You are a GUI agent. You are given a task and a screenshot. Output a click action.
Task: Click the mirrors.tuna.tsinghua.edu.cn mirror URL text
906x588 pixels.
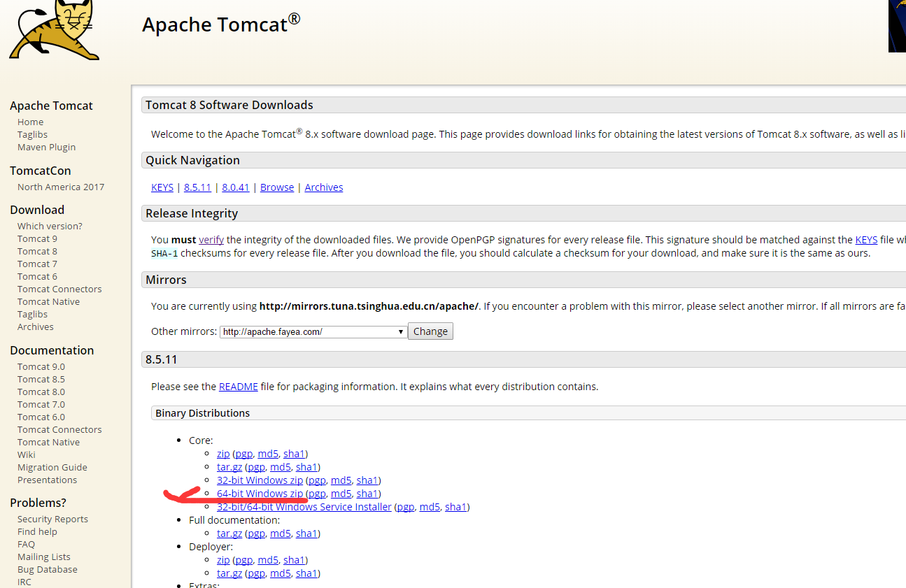click(x=369, y=306)
